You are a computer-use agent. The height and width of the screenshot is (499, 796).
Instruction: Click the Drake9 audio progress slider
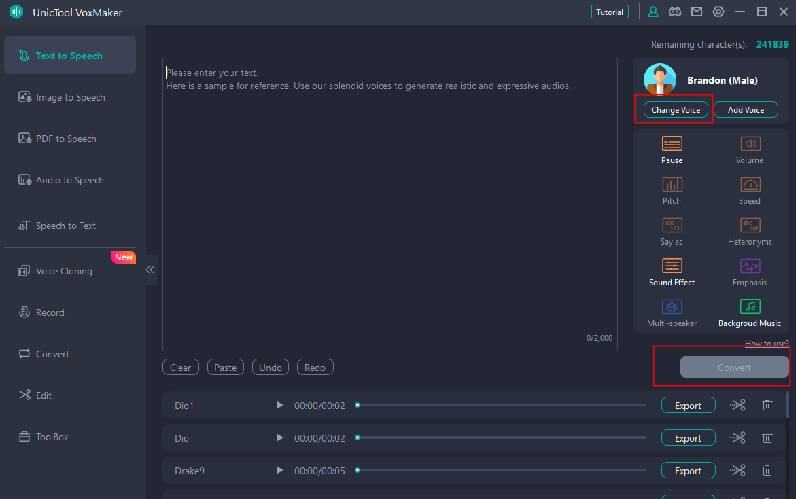(x=500, y=470)
